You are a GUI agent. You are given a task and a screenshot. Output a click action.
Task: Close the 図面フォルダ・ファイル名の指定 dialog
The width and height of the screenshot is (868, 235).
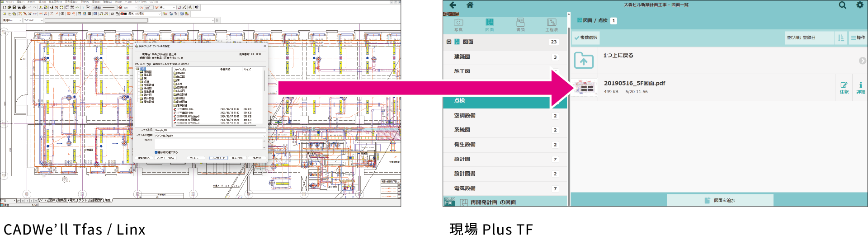tap(265, 46)
